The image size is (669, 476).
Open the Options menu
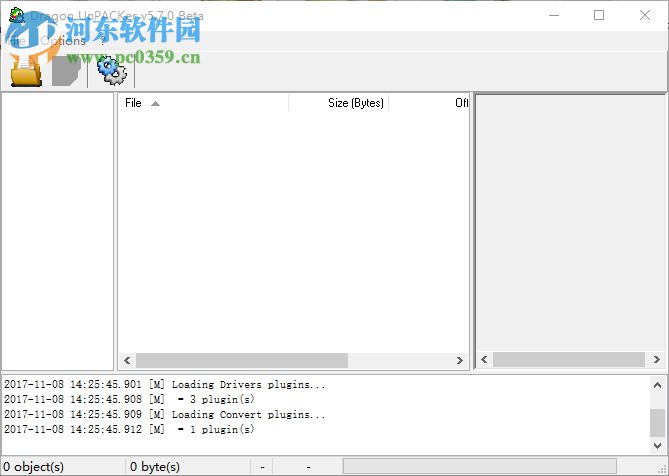(x=63, y=41)
